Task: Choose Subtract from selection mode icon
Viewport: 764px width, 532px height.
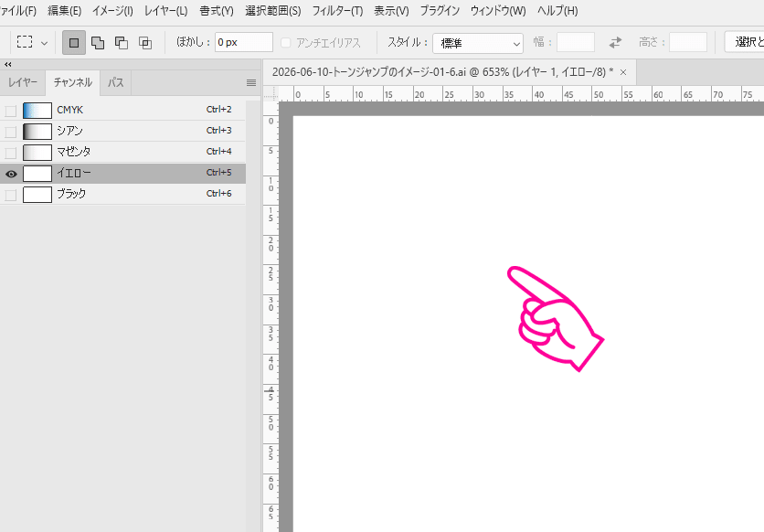Action: 122,43
